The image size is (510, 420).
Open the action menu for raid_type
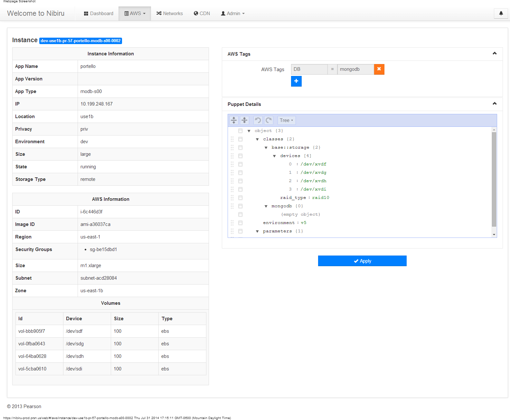(240, 198)
